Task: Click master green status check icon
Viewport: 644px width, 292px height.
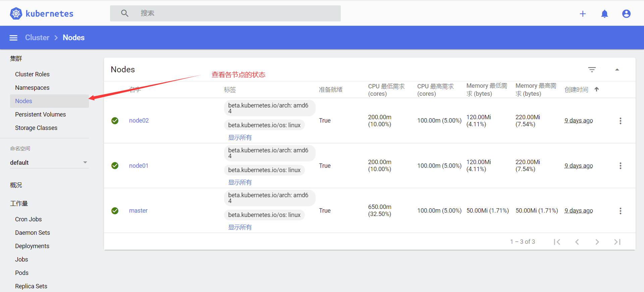Action: pos(115,211)
